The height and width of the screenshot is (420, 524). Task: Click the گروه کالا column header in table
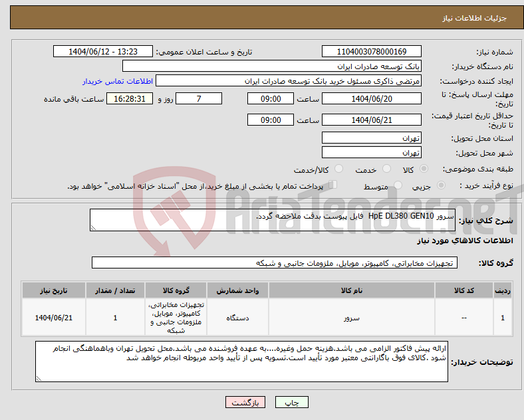(176, 290)
